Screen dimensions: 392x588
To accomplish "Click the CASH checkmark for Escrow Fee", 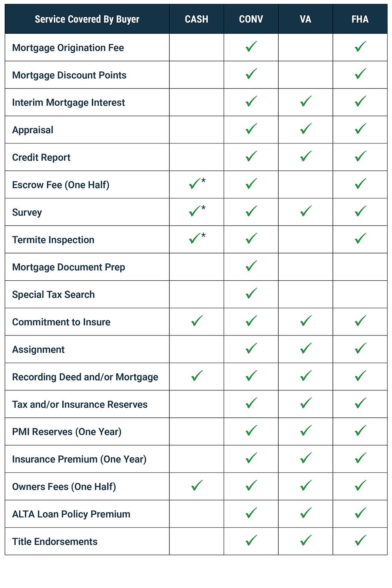I will coord(195,183).
